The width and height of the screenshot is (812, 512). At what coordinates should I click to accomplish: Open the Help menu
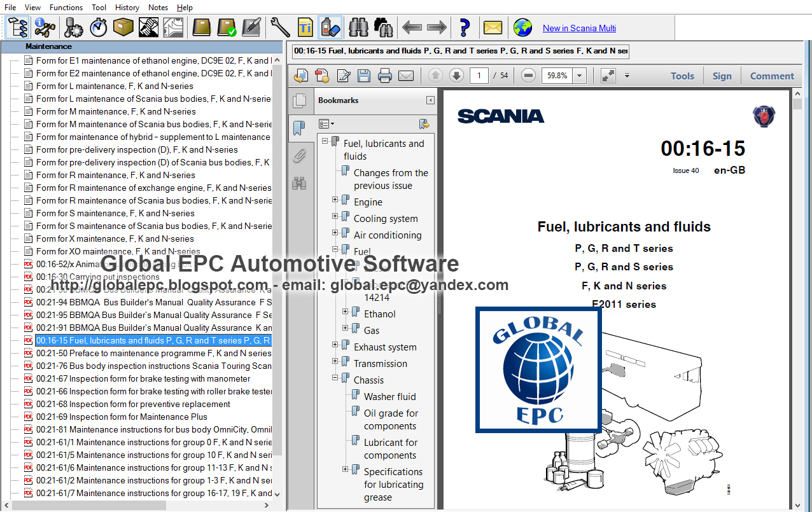tap(185, 8)
